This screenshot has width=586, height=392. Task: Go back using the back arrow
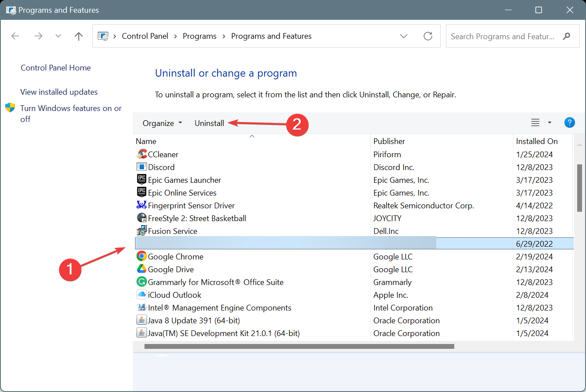[x=15, y=36]
